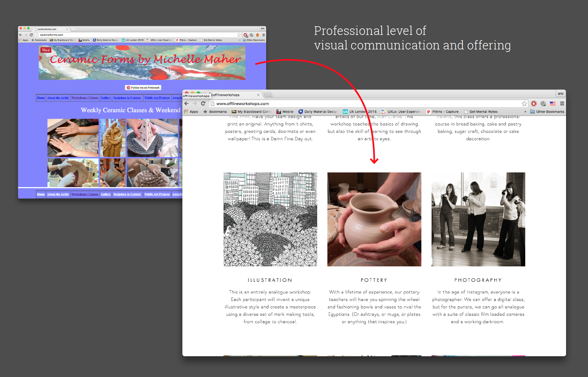This screenshot has height=377, width=588.
Task: Open Sculpture in Context in top navigation
Action: point(127,98)
